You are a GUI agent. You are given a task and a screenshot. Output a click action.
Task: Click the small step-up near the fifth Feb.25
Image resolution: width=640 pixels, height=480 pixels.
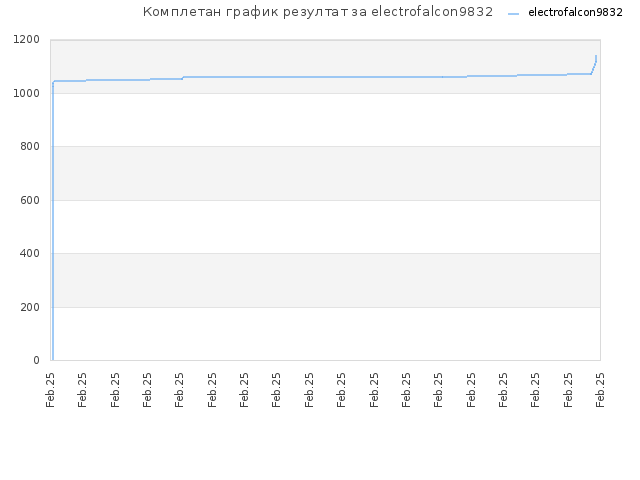click(183, 78)
